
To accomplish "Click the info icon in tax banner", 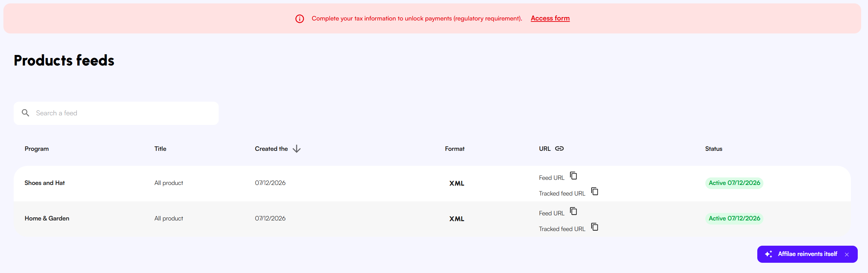I will 300,19.
